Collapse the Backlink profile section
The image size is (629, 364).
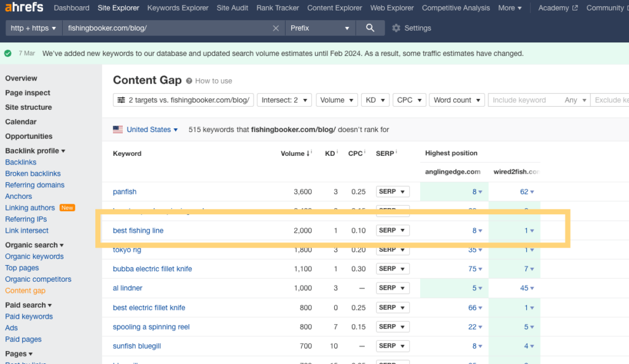click(x=35, y=151)
